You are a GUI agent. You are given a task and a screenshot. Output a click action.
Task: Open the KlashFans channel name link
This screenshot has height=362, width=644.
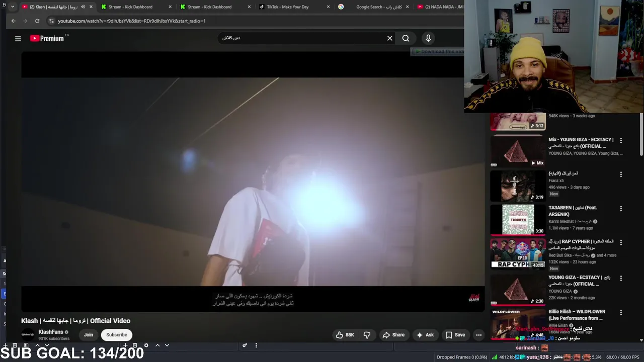coord(51,332)
